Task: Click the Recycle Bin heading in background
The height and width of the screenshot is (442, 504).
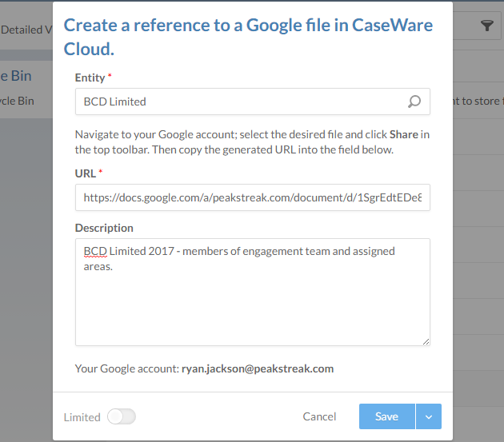Action: point(16,76)
